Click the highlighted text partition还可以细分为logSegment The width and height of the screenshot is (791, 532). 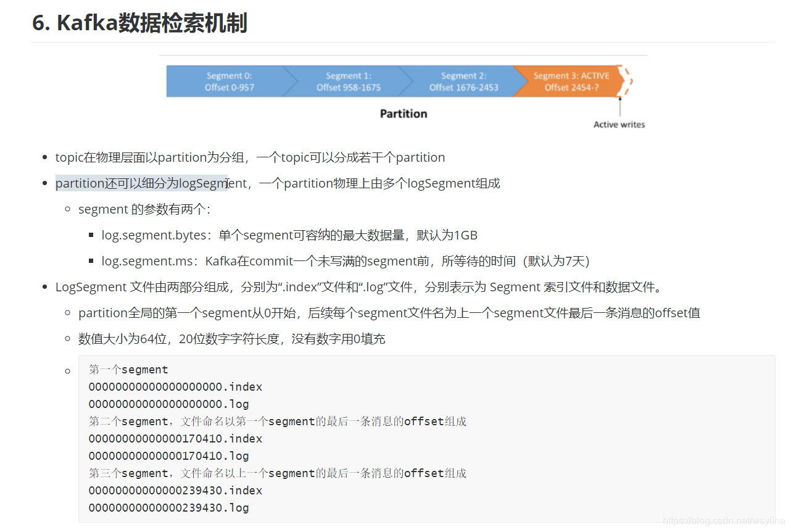tap(141, 183)
